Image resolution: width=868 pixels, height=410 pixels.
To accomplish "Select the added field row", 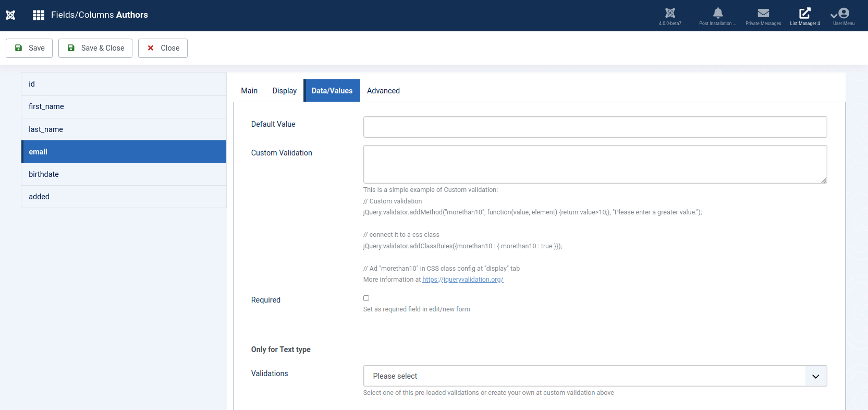I will tap(124, 197).
